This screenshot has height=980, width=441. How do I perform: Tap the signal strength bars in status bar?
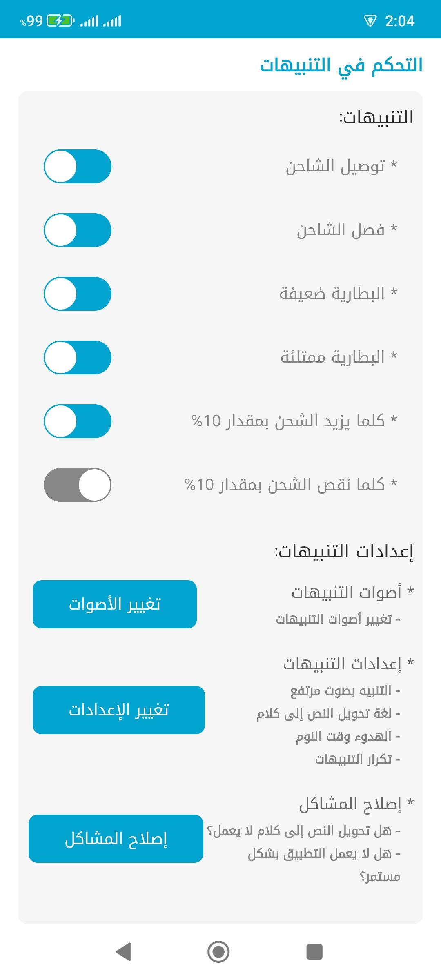(100, 21)
